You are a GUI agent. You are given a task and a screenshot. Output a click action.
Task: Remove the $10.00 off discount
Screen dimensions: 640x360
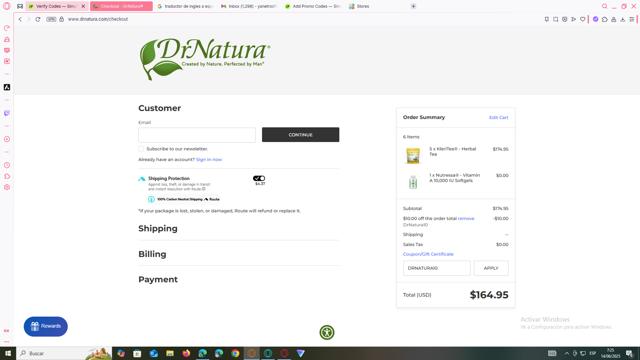tap(466, 218)
